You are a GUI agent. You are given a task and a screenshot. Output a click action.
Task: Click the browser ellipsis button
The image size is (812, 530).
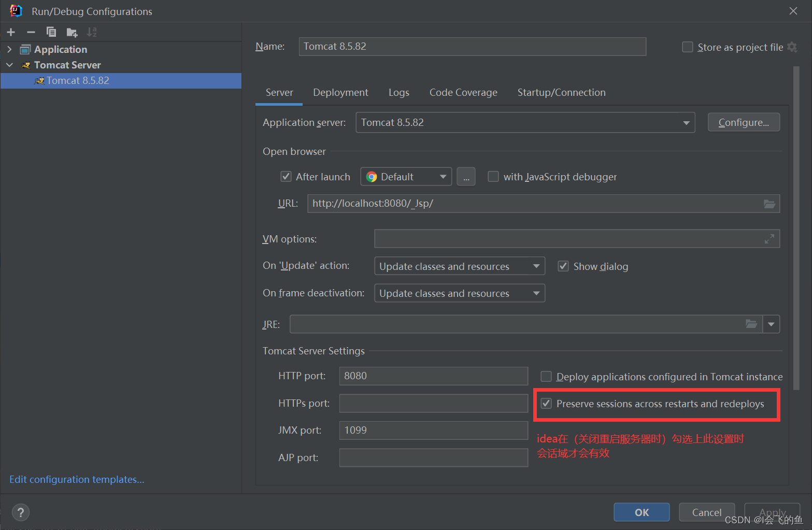click(466, 177)
